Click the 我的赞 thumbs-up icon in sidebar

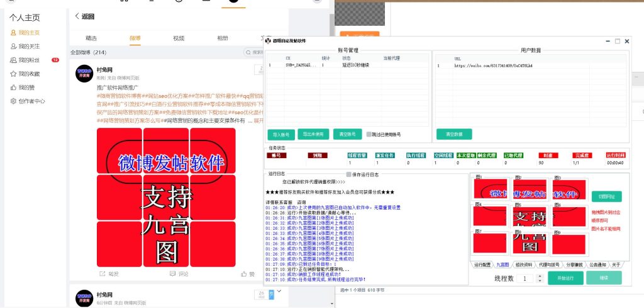click(13, 88)
